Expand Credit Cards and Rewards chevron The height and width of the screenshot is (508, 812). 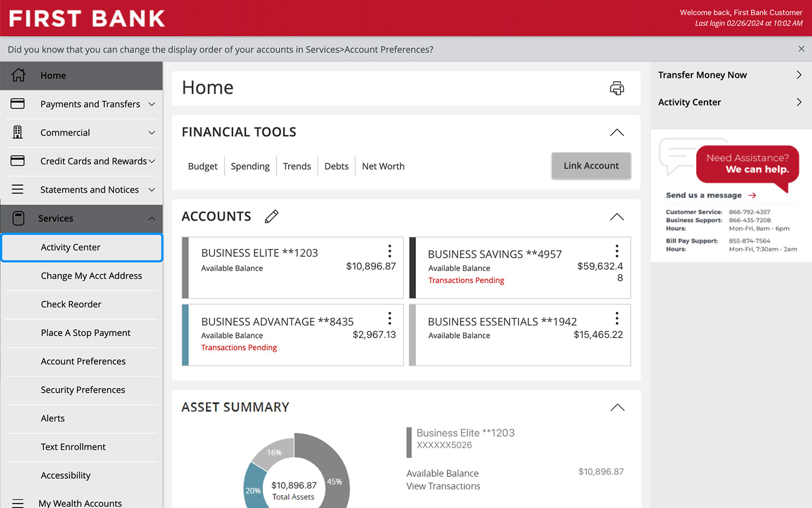click(x=152, y=161)
